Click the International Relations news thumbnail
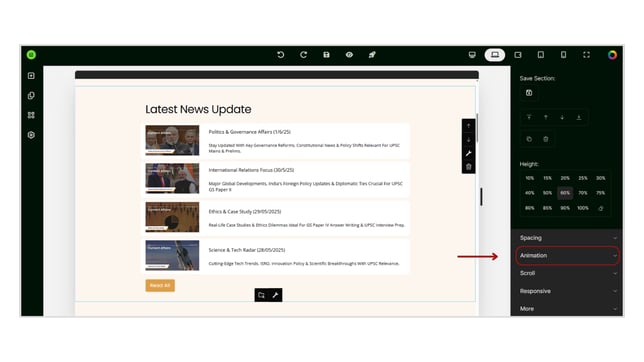Viewport: 644px width, 362px height. click(x=172, y=178)
